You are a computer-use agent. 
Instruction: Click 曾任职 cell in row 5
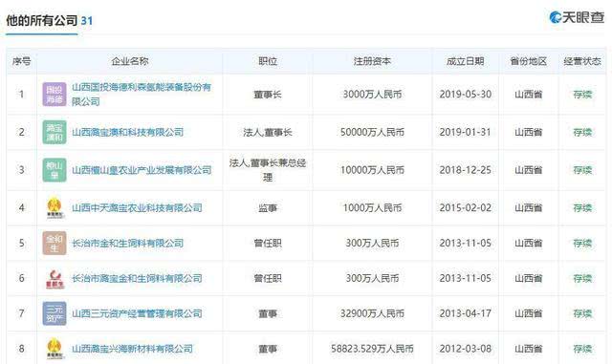point(268,243)
